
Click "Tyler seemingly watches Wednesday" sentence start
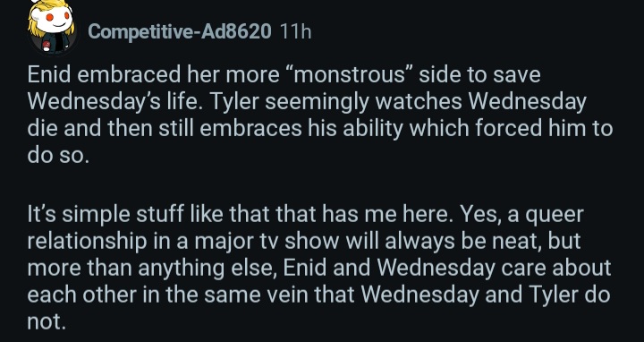[398, 101]
